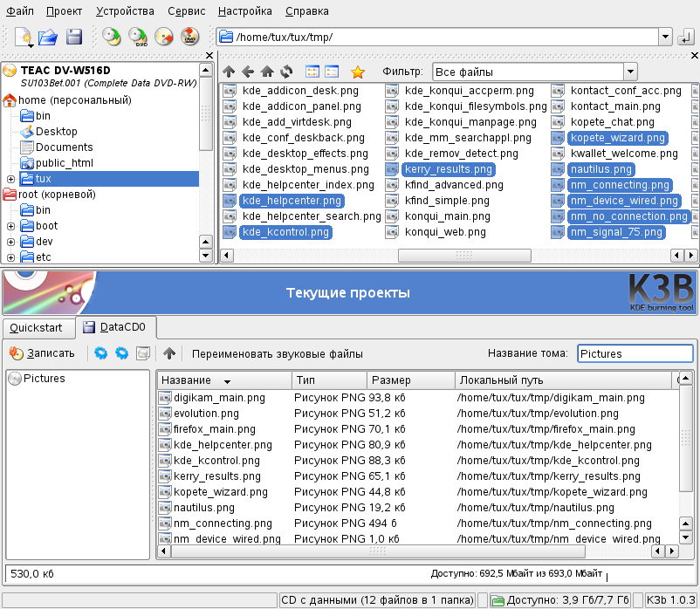The image size is (700, 609).
Task: Expand the boot folder in tree
Action: pyautogui.click(x=10, y=226)
